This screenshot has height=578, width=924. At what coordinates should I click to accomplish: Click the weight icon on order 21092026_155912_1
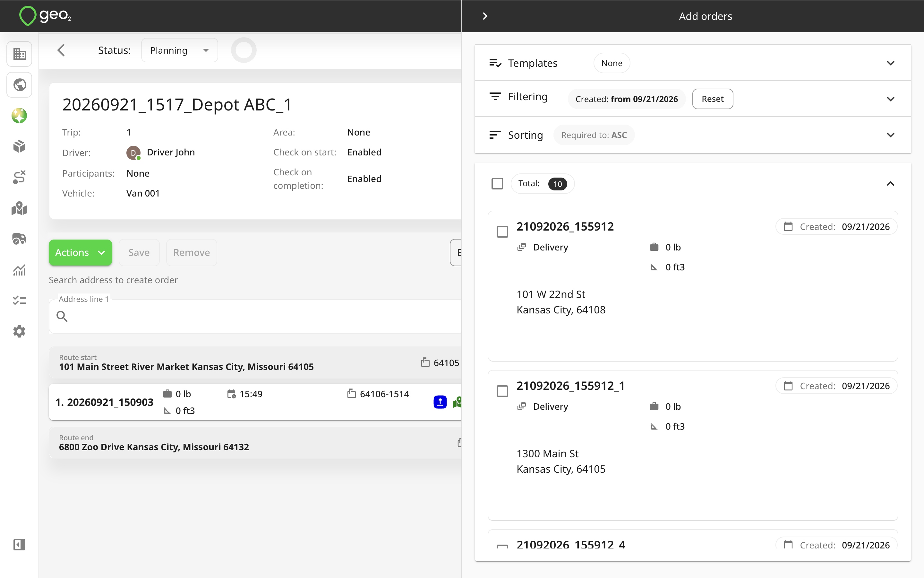pos(654,406)
